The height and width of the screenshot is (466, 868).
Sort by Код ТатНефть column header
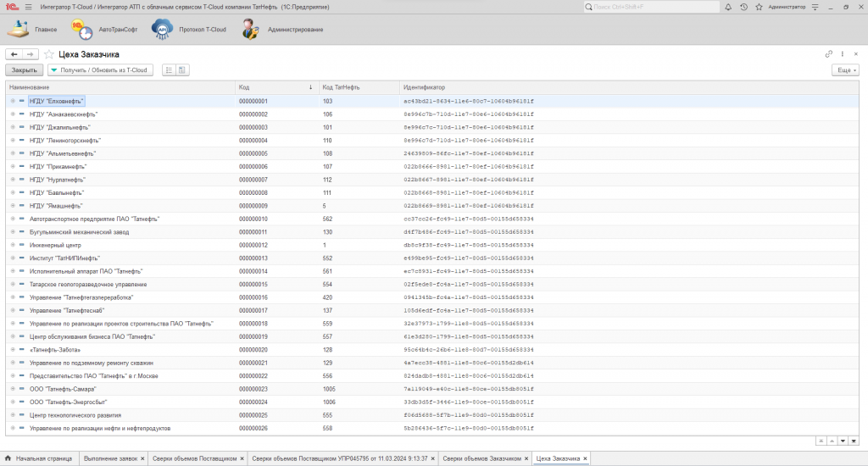click(x=359, y=87)
